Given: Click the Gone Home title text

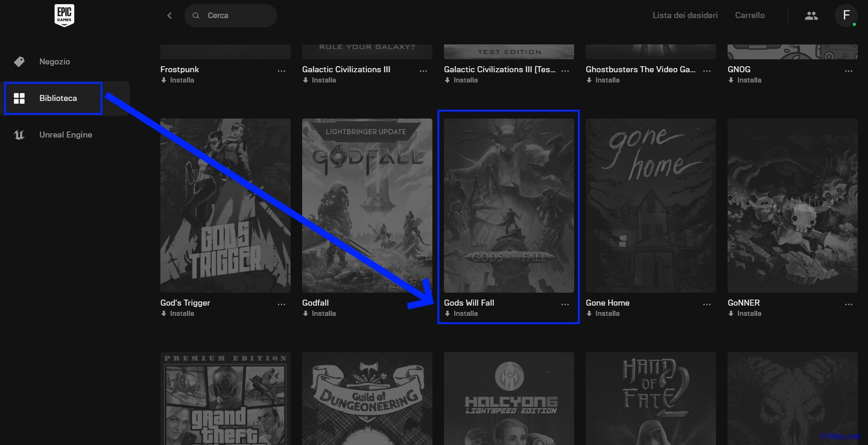Looking at the screenshot, I should tap(608, 303).
